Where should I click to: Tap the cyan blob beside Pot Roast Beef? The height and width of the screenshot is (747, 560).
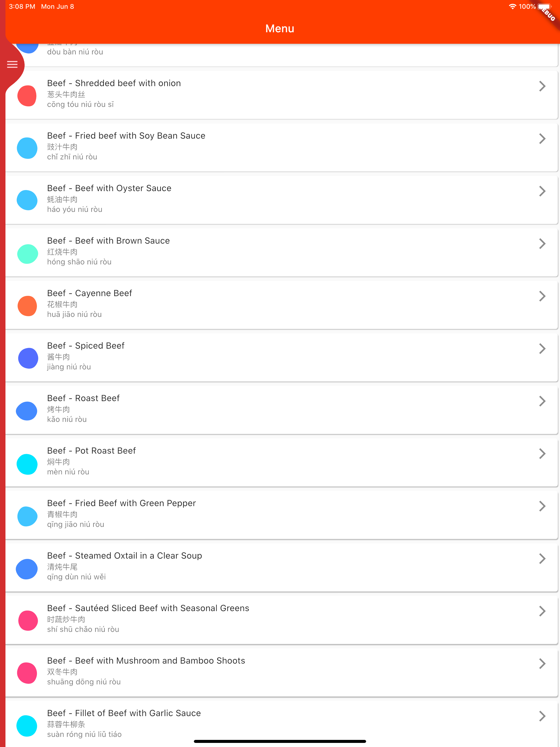point(27,464)
